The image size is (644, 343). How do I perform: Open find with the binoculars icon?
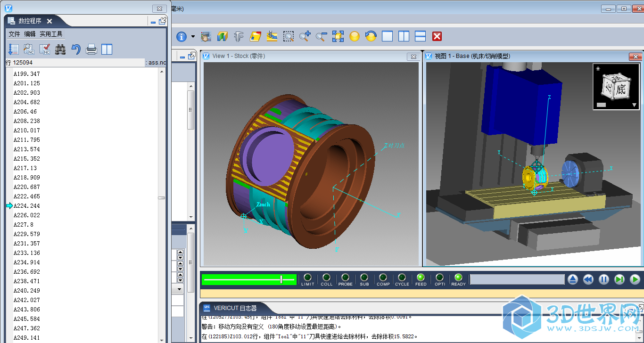60,49
